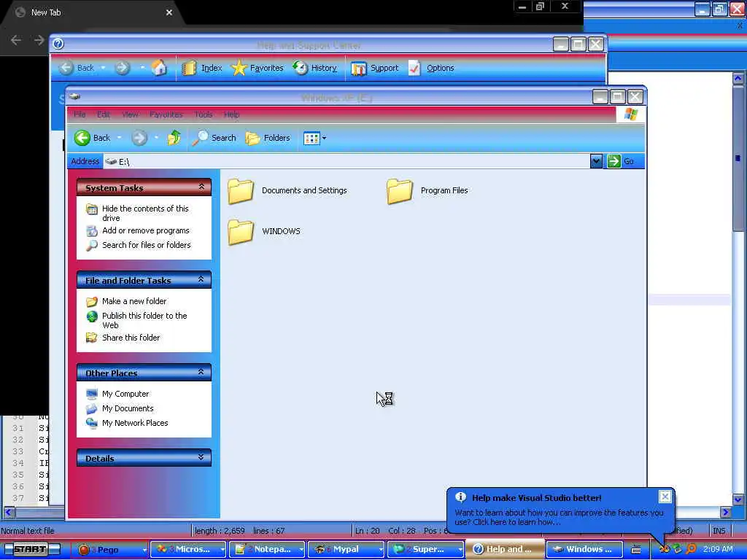747x560 pixels.
Task: Click Hide the contents of this drive
Action: pyautogui.click(x=145, y=214)
